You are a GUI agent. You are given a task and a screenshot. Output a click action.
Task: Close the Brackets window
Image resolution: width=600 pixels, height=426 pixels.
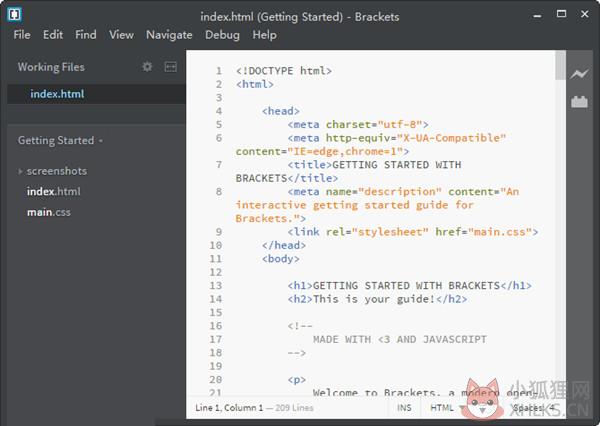pyautogui.click(x=585, y=14)
